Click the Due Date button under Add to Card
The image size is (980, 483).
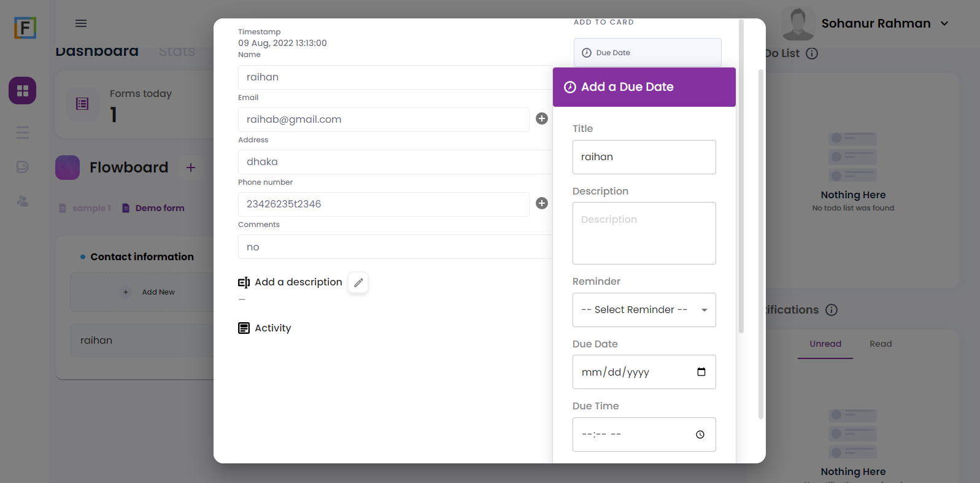pyautogui.click(x=647, y=53)
